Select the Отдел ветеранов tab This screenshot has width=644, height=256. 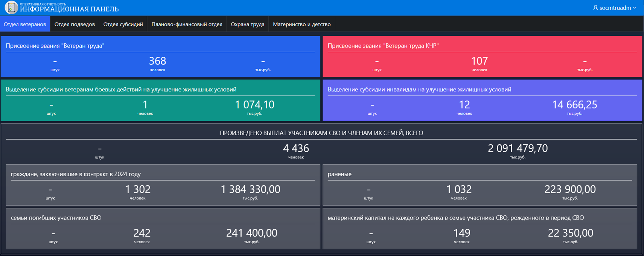pyautogui.click(x=25, y=24)
